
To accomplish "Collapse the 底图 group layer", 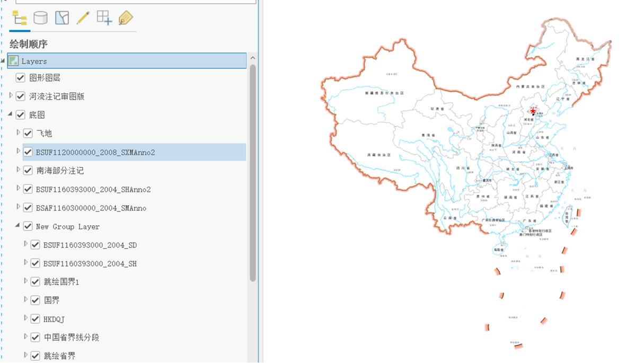I will [x=11, y=114].
